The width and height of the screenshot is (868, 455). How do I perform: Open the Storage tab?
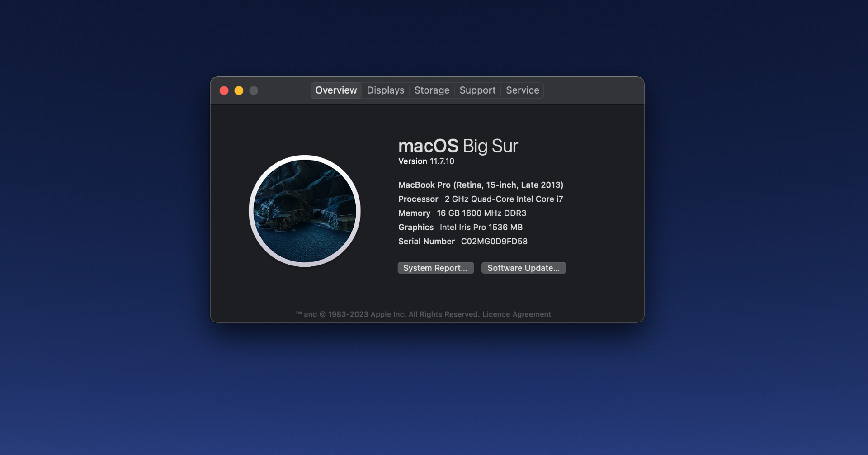[x=432, y=90]
